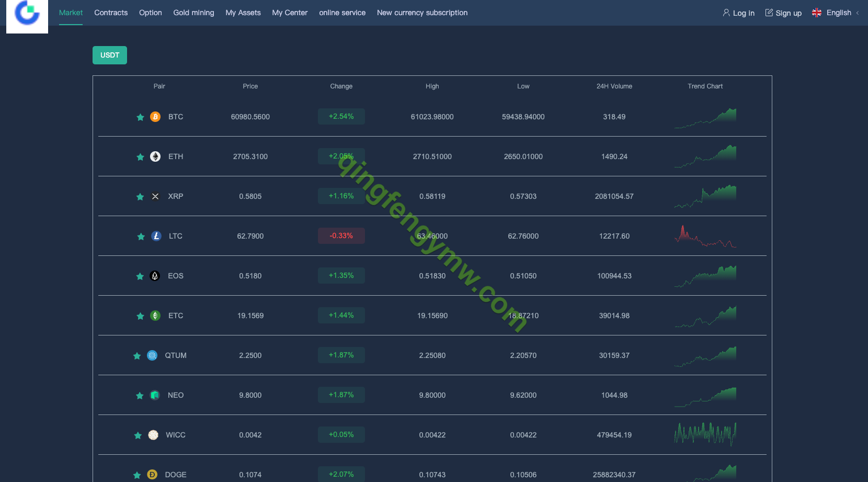Click BTC +2.54% change badge
868x482 pixels.
341,117
